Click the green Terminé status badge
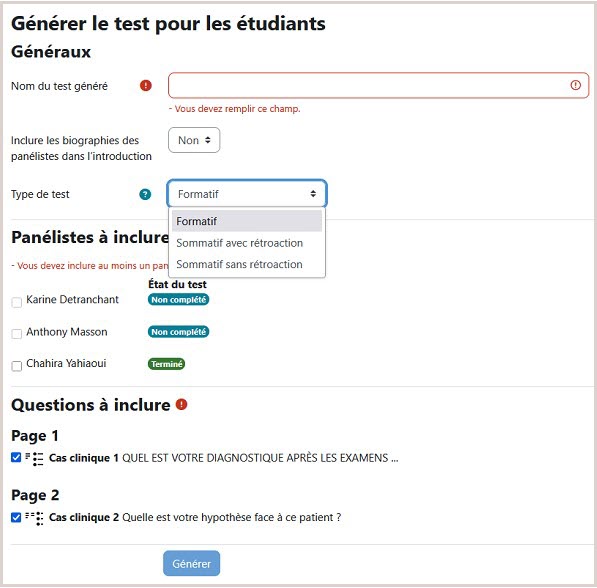Viewport: 597px width, 588px height. coord(166,364)
